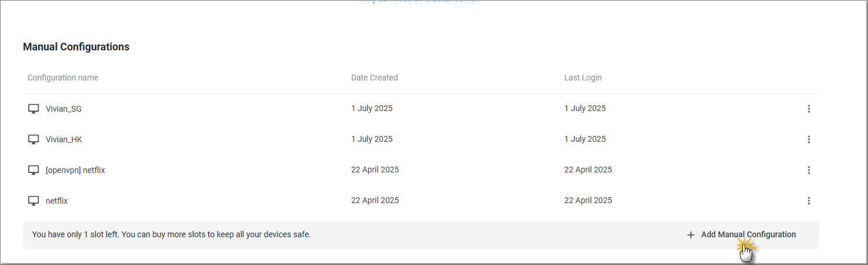Select the [openvpn] netflix configuration name
868x265 pixels.
(x=75, y=170)
